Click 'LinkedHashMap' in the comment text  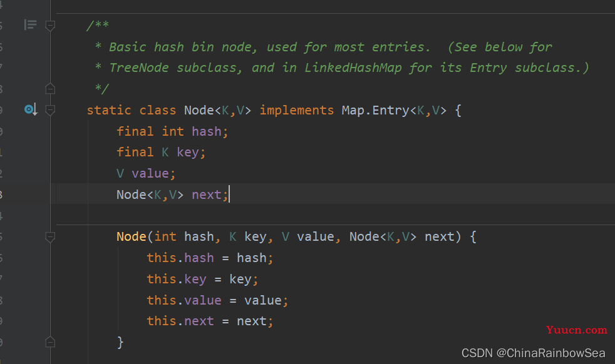pos(353,68)
